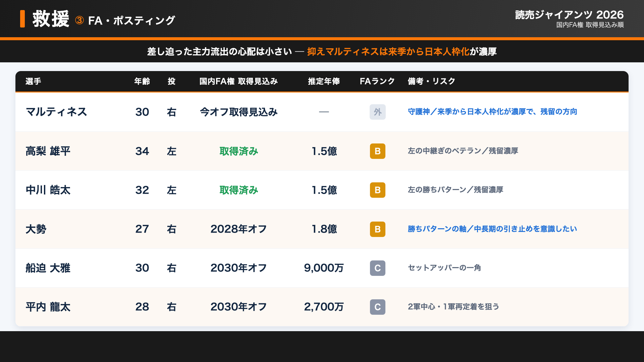The width and height of the screenshot is (644, 362).
Task: Select the 推定年俸 column header
Action: (324, 81)
